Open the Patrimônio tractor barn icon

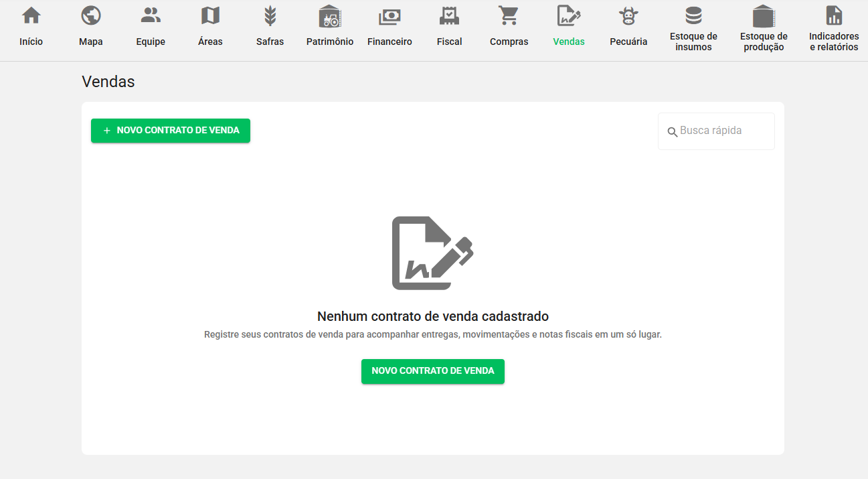point(330,15)
